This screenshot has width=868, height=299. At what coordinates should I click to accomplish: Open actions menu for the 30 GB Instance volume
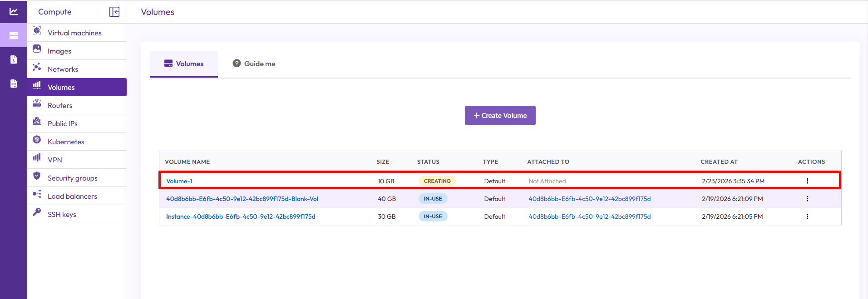tap(807, 216)
